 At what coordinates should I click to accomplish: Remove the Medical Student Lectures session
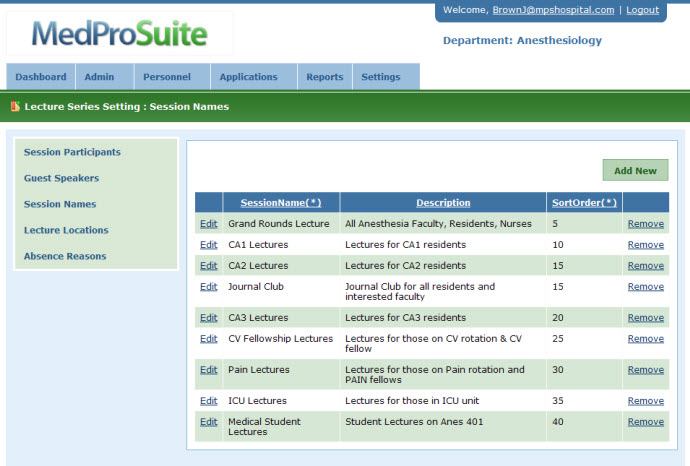[646, 422]
